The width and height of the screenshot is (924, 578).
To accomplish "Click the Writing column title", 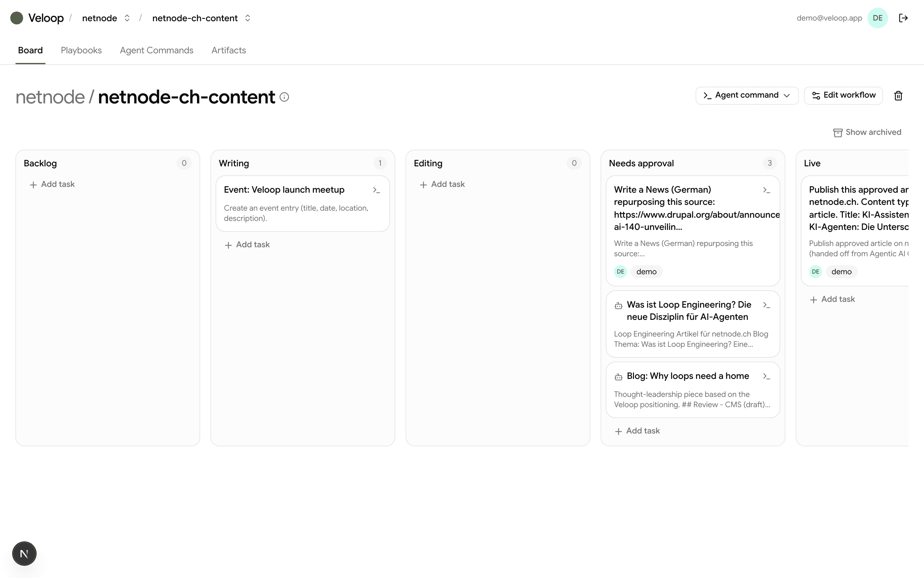I will coord(234,164).
